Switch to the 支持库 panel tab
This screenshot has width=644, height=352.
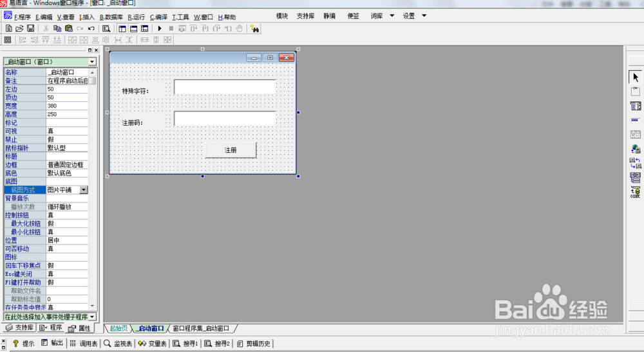[19, 328]
